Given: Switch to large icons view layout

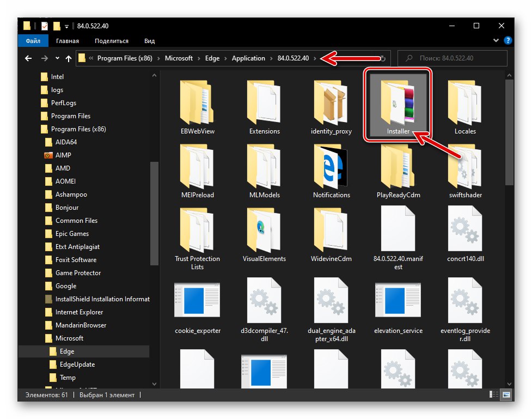Looking at the screenshot, I should pyautogui.click(x=506, y=394).
